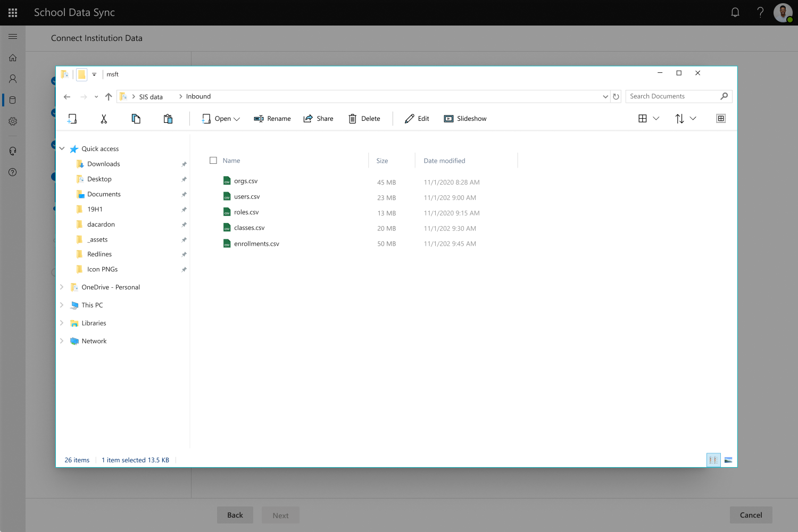Click the search magnifier icon
Viewport: 798px width, 532px height.
coord(724,96)
